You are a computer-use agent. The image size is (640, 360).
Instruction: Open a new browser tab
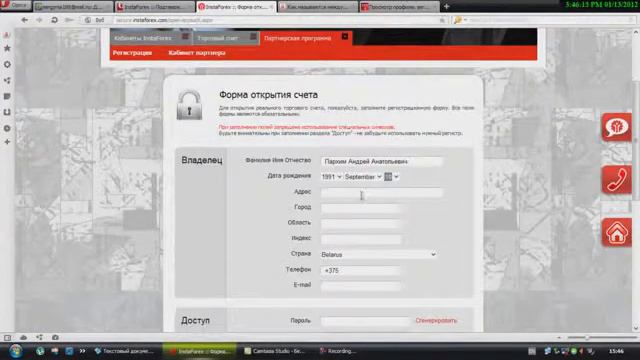pyautogui.click(x=447, y=7)
